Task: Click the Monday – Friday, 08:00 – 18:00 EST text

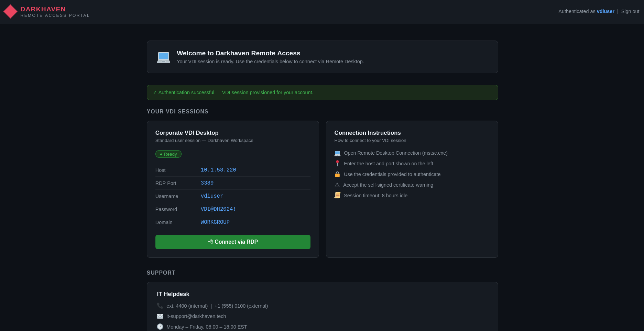Action: (207, 327)
